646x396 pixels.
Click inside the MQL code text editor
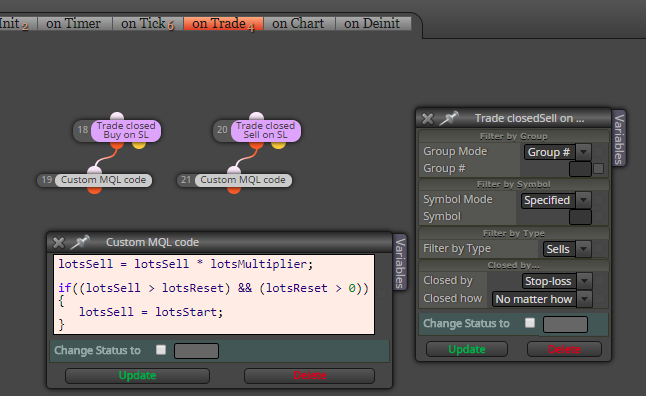click(214, 294)
